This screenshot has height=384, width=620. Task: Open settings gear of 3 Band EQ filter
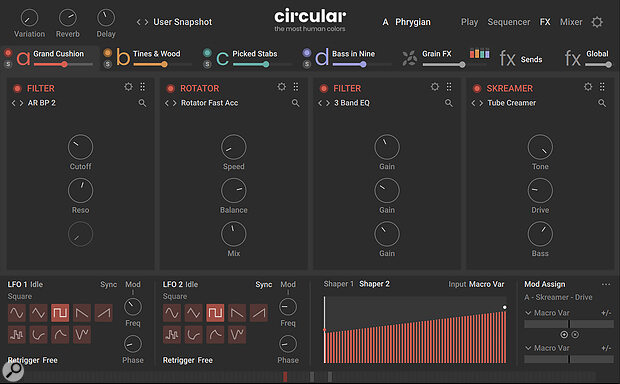point(435,87)
